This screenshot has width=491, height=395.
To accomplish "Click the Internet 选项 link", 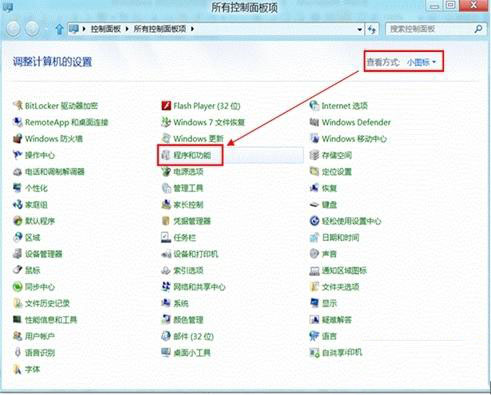I will point(345,106).
